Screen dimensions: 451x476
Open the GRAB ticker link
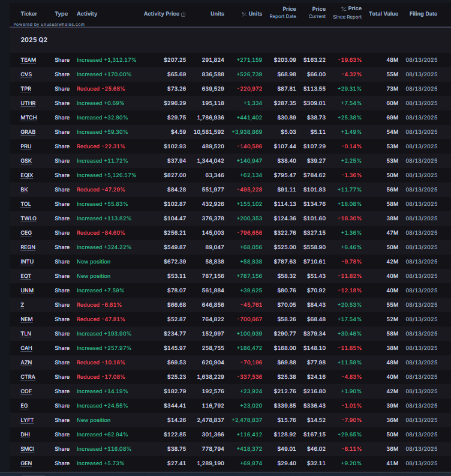pyautogui.click(x=28, y=132)
